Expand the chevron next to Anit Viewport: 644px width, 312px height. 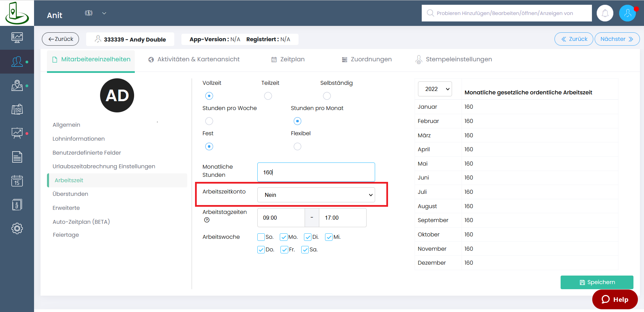click(x=104, y=13)
